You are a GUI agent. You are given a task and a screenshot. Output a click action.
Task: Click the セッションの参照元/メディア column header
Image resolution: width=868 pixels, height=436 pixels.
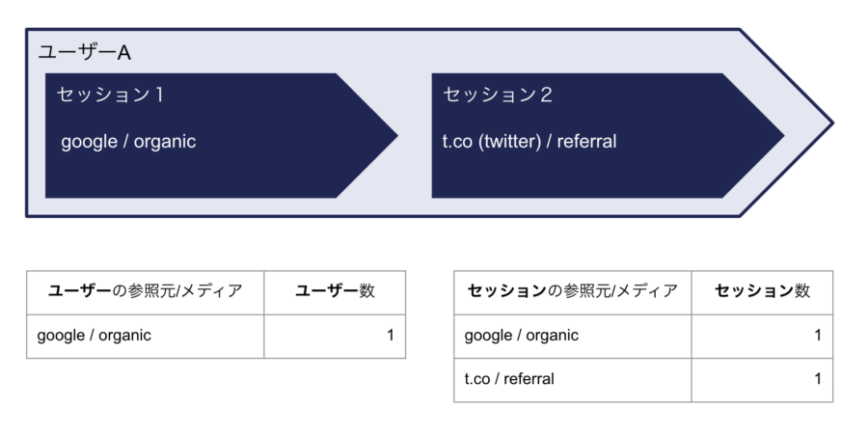(572, 291)
